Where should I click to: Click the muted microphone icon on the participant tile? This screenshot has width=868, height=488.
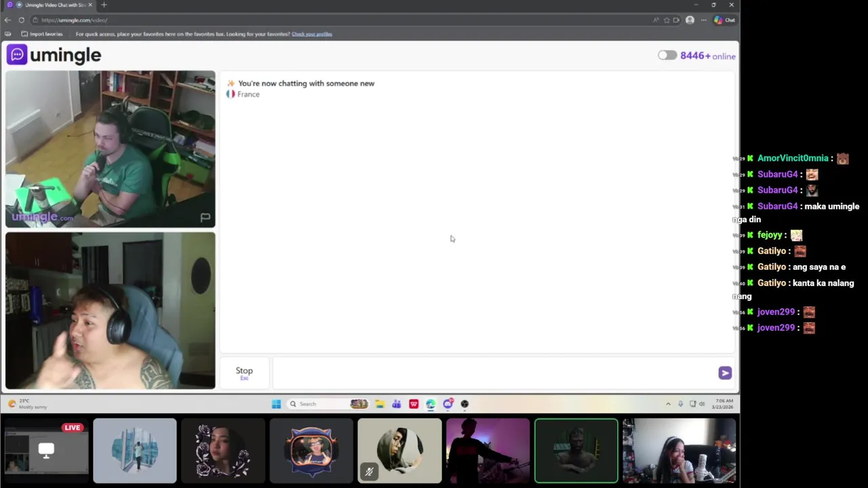point(369,472)
